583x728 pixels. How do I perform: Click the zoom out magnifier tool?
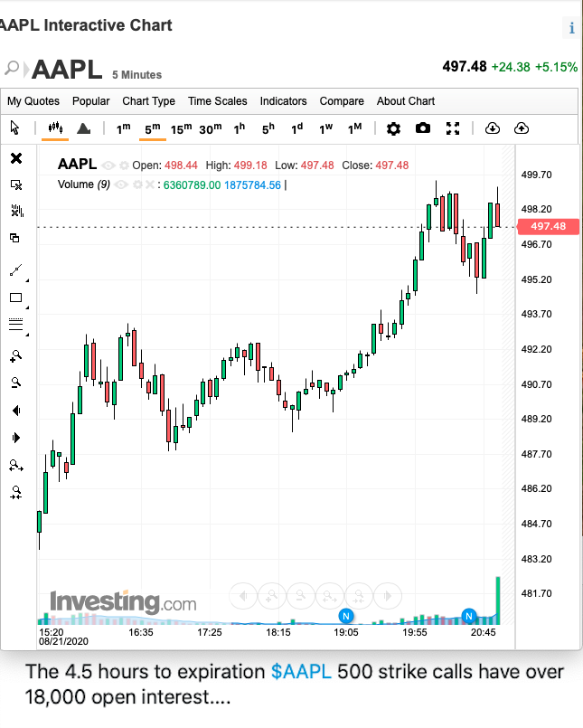[15, 383]
